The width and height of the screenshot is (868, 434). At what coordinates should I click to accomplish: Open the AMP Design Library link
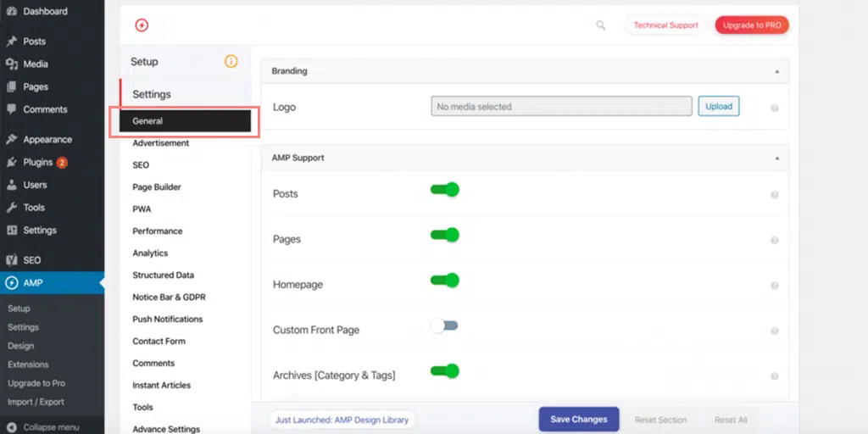click(342, 420)
